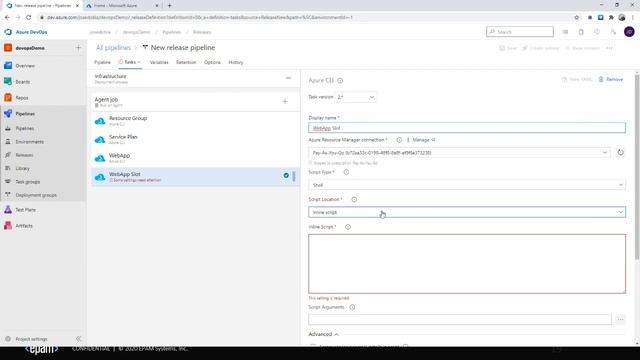Open the Overview sidebar item
640x360 pixels.
[25, 66]
